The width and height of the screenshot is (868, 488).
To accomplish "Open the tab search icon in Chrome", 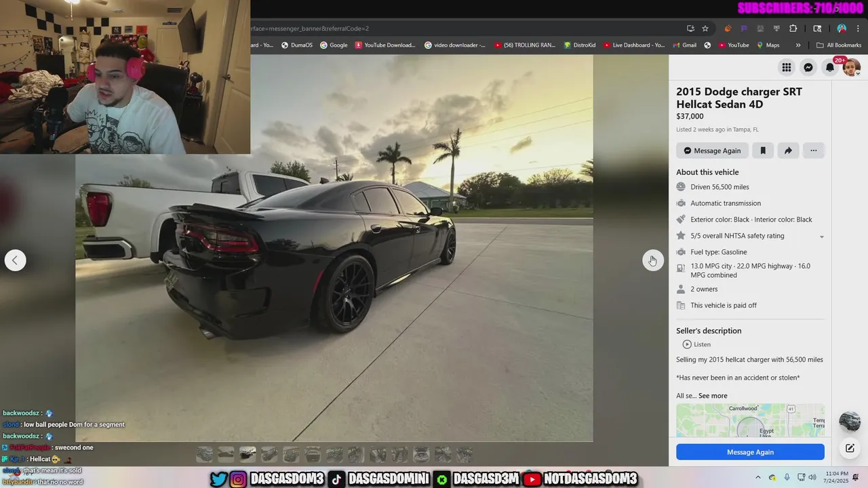I will (817, 28).
